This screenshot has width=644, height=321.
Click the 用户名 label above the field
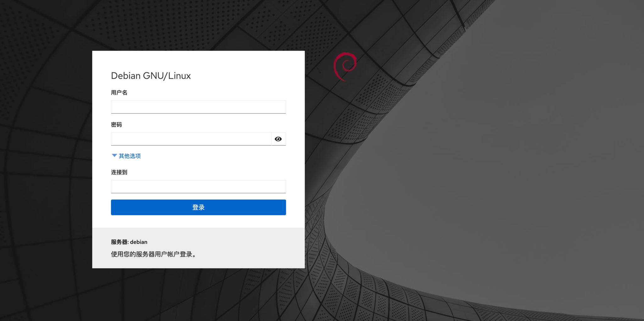click(x=119, y=92)
